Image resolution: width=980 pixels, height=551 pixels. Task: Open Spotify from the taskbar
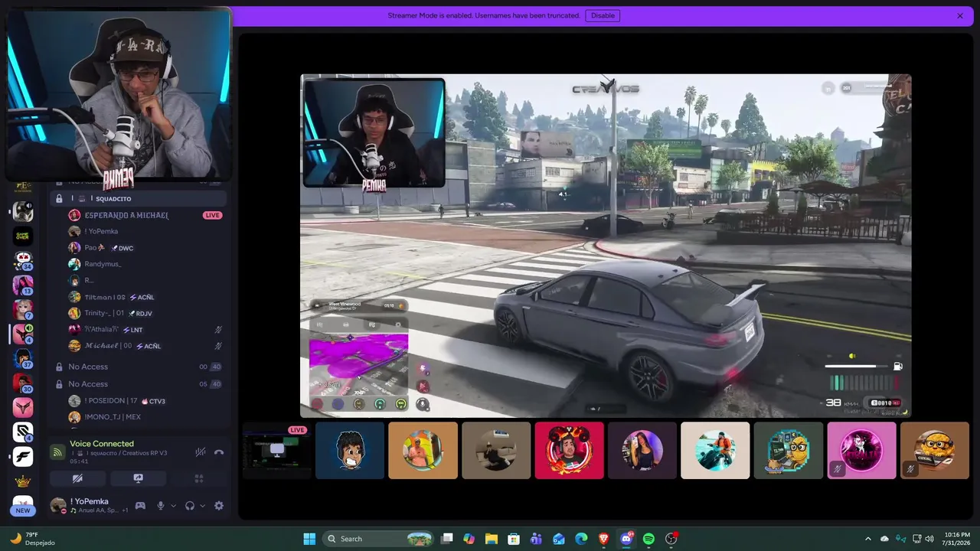(x=648, y=539)
